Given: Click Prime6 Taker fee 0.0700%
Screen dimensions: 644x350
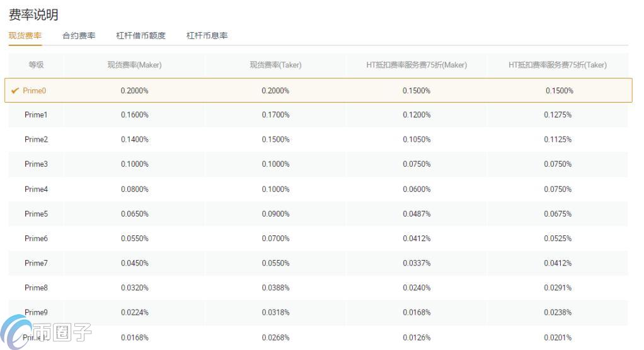Looking at the screenshot, I should (x=275, y=239).
